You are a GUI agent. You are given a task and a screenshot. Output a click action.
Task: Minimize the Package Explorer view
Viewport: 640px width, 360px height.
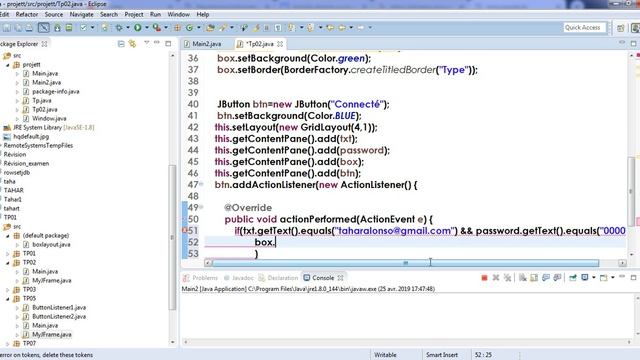(x=157, y=42)
